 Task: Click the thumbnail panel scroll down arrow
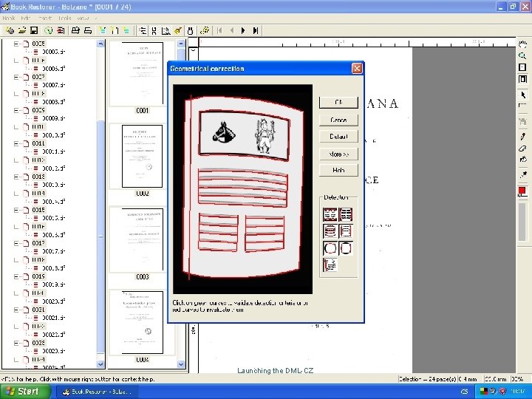pos(181,364)
